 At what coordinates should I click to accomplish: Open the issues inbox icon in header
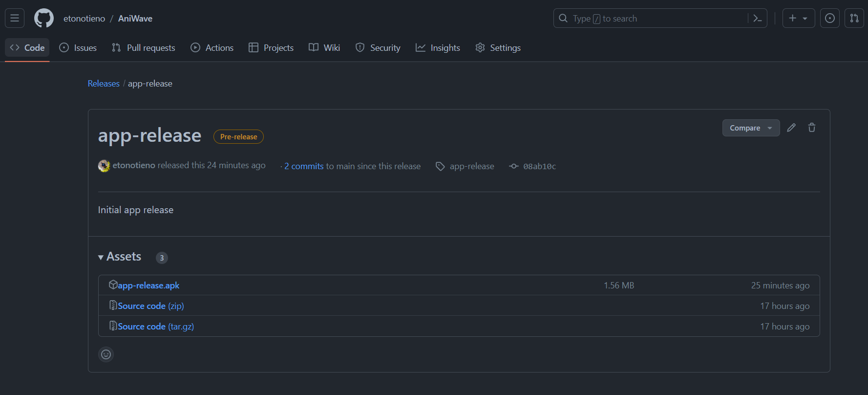pyautogui.click(x=830, y=18)
